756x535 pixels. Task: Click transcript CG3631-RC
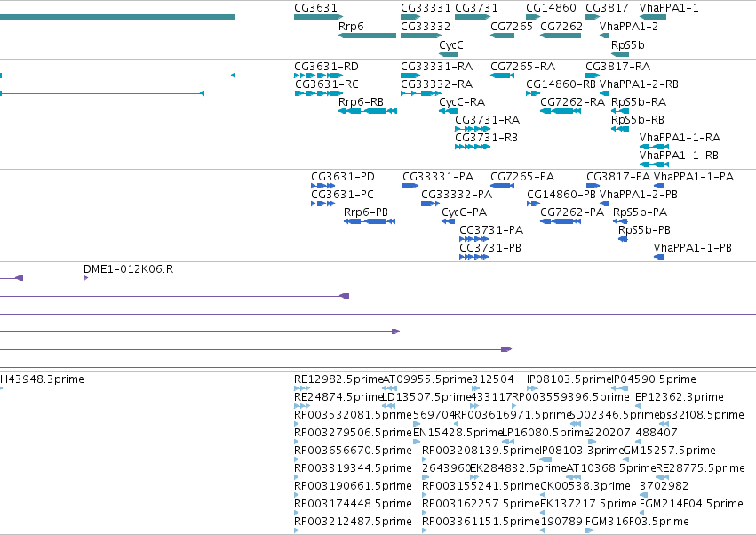pyautogui.click(x=326, y=84)
